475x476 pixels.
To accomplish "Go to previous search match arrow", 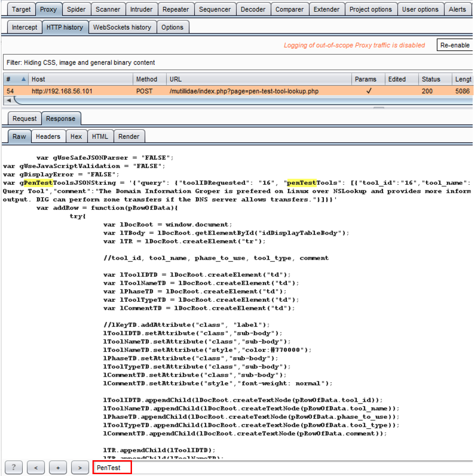I will pyautogui.click(x=36, y=468).
